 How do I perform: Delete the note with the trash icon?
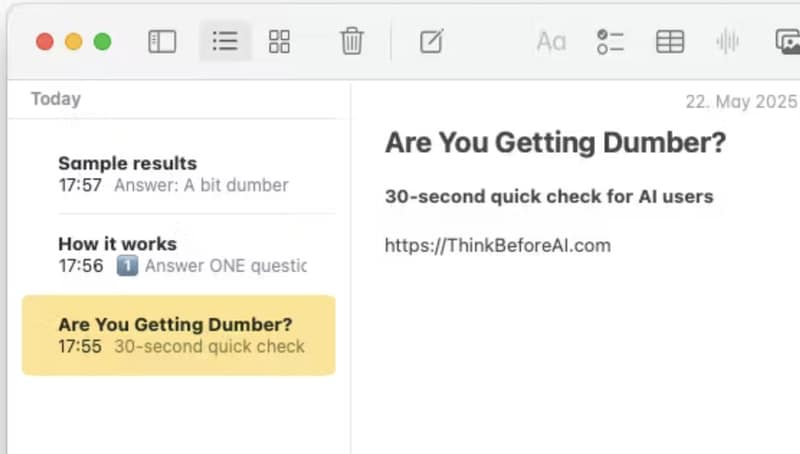[352, 41]
